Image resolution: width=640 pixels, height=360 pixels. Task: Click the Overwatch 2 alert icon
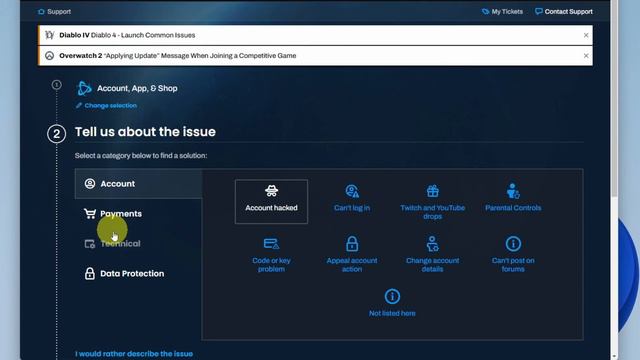click(x=49, y=56)
